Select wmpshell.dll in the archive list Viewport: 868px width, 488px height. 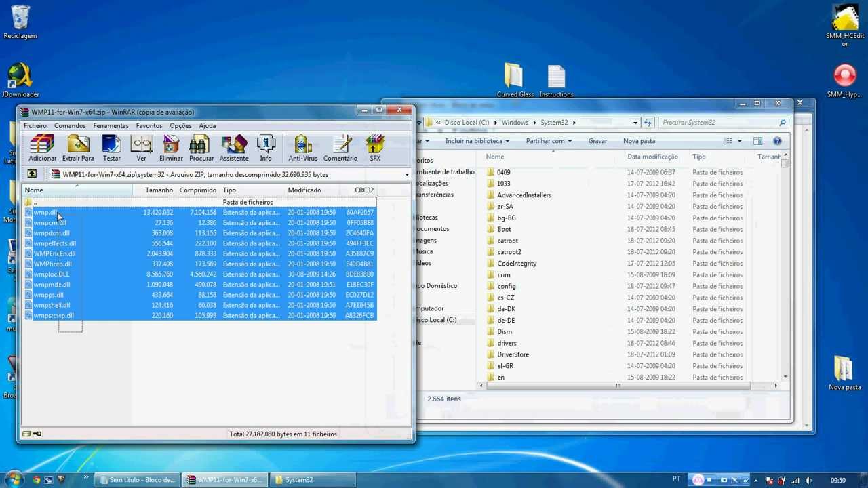pos(199,305)
